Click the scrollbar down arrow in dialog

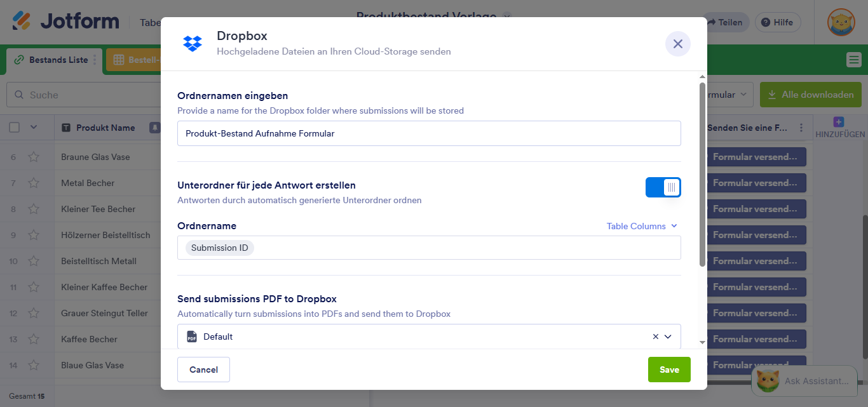(x=702, y=342)
